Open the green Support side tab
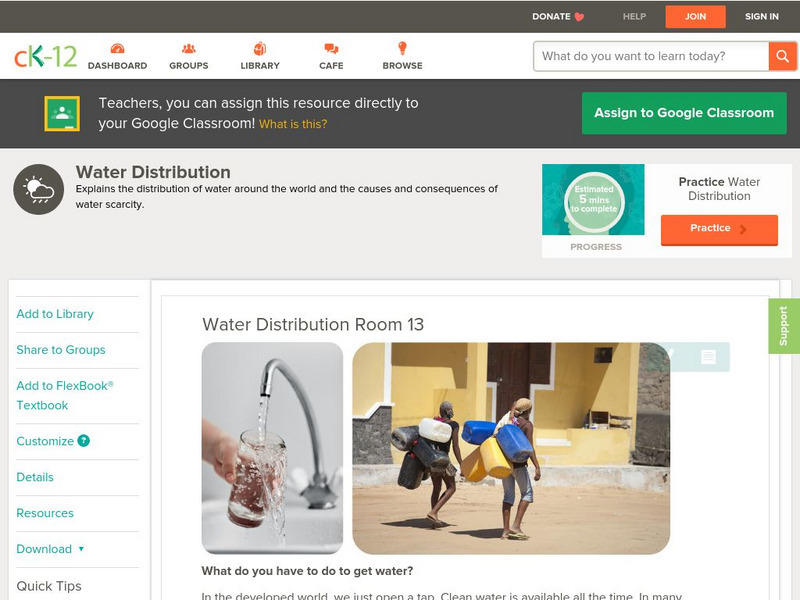The height and width of the screenshot is (600, 800). click(784, 326)
